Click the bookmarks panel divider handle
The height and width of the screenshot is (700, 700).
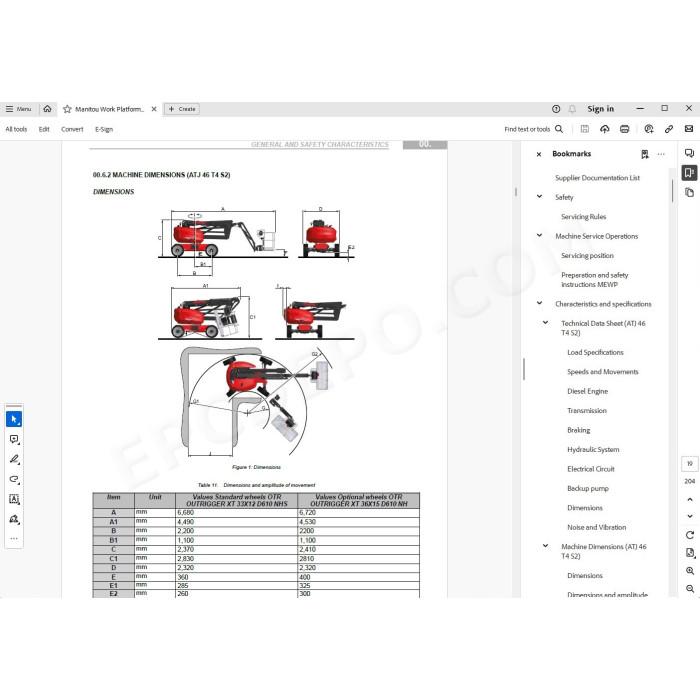pyautogui.click(x=524, y=369)
